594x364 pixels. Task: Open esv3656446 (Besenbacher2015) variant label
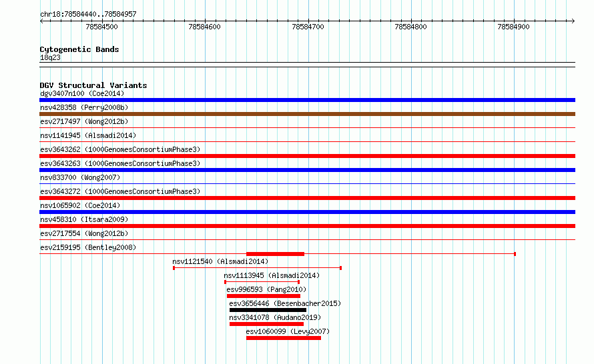[x=285, y=303]
